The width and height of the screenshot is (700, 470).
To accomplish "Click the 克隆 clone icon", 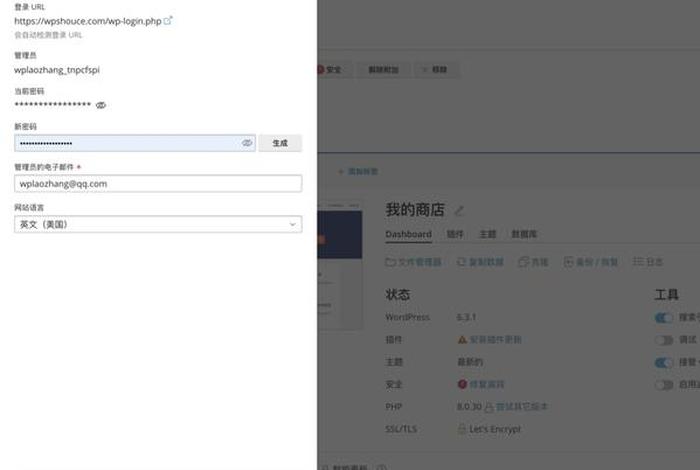I will [x=523, y=262].
